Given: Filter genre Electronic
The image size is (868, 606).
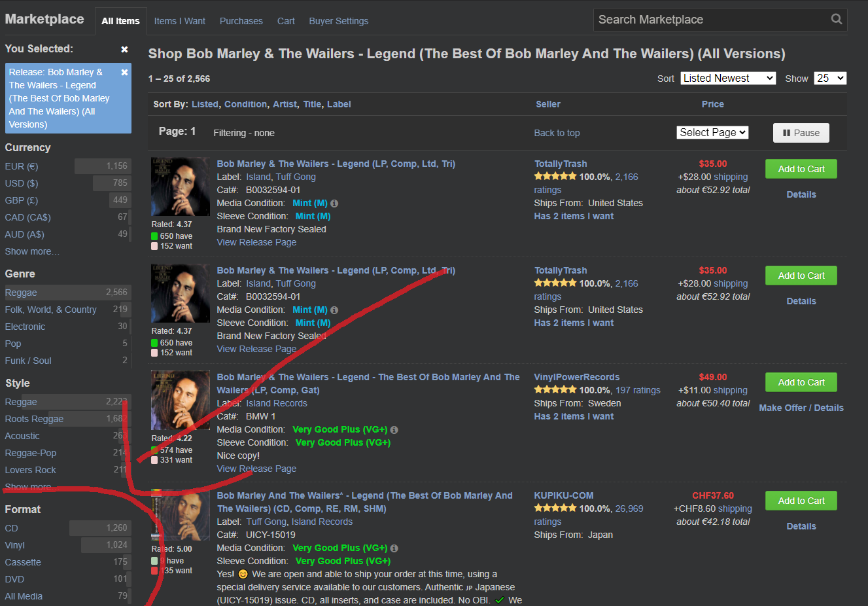Looking at the screenshot, I should 68,327.
